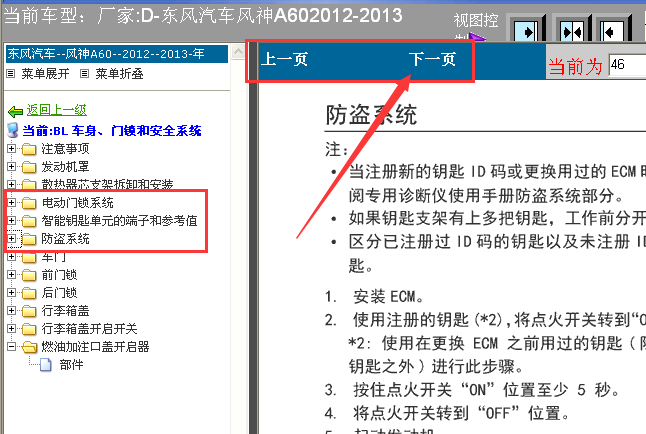
Task: Select the 注意事项 tree item
Action: pyautogui.click(x=66, y=148)
